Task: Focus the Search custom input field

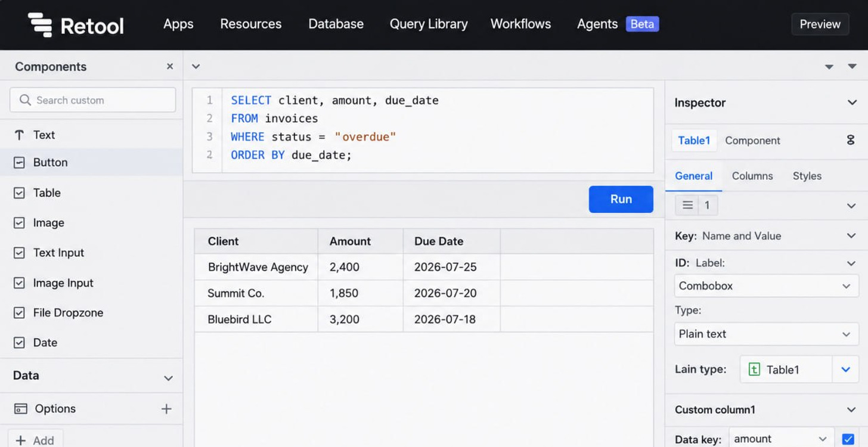Action: click(x=93, y=100)
